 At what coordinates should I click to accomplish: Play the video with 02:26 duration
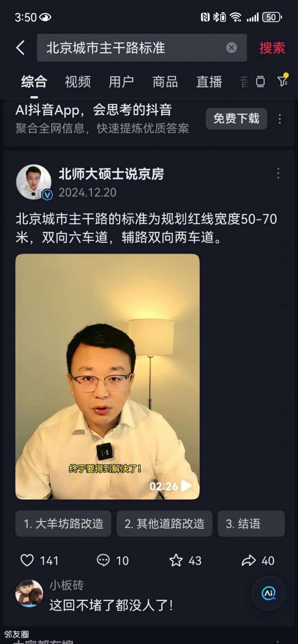tap(107, 377)
